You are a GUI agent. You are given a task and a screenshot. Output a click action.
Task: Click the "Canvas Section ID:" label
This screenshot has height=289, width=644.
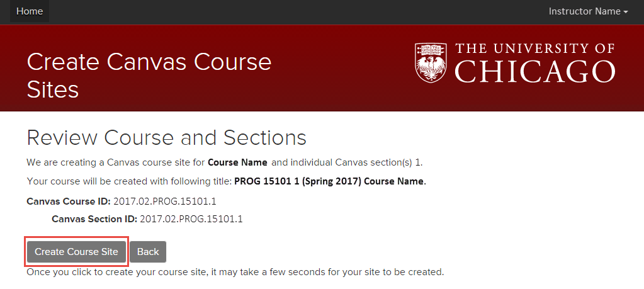[94, 219]
